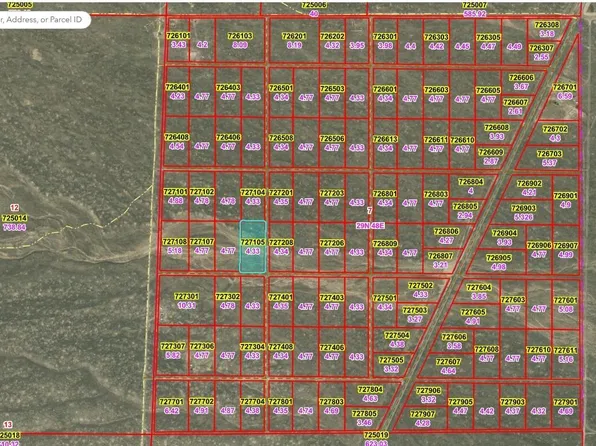The image size is (596, 446).
Task: Select parcel label 726605
Action: (488, 90)
